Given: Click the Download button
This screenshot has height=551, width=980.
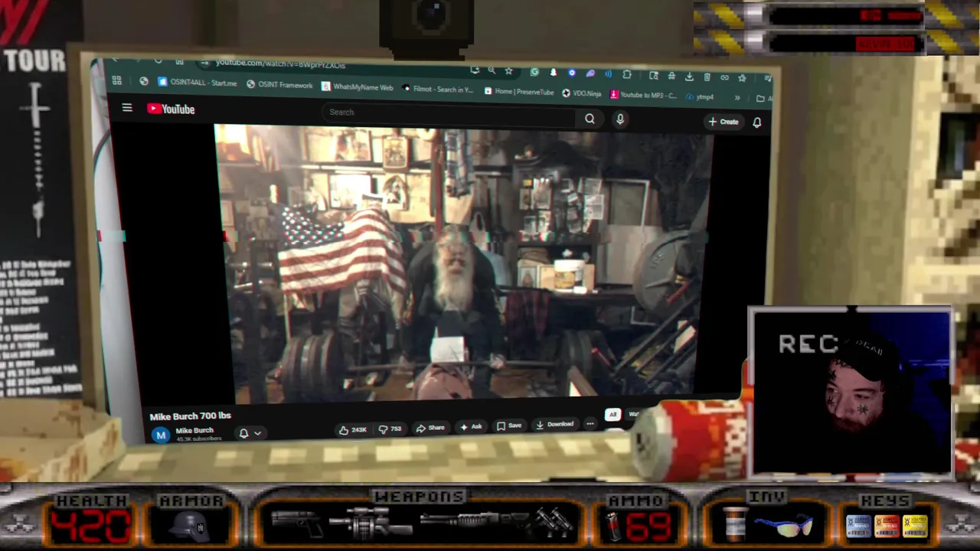Looking at the screenshot, I should click(x=554, y=425).
